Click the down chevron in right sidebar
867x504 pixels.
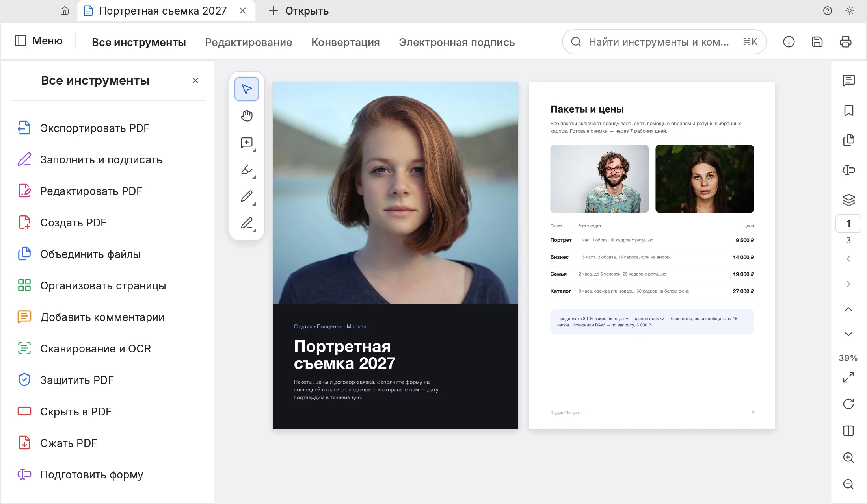pyautogui.click(x=848, y=334)
